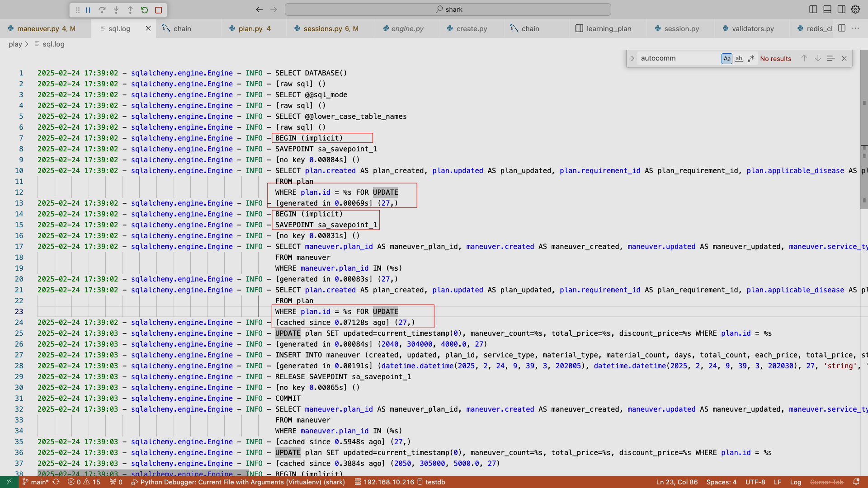Change line ending via 'LF'
868x488 pixels.
[778, 482]
